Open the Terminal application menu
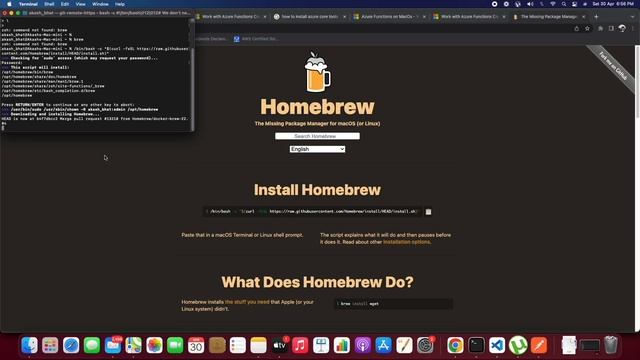This screenshot has width=640, height=360. tap(28, 4)
